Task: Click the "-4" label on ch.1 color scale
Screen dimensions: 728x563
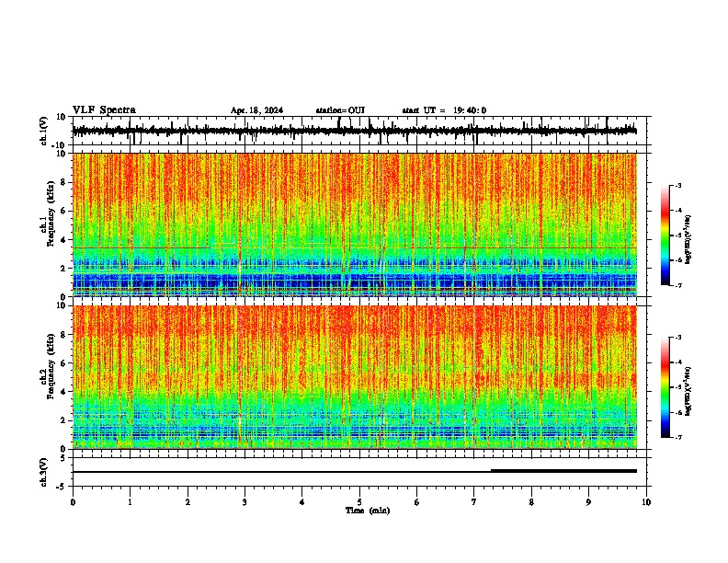Action: [x=678, y=211]
